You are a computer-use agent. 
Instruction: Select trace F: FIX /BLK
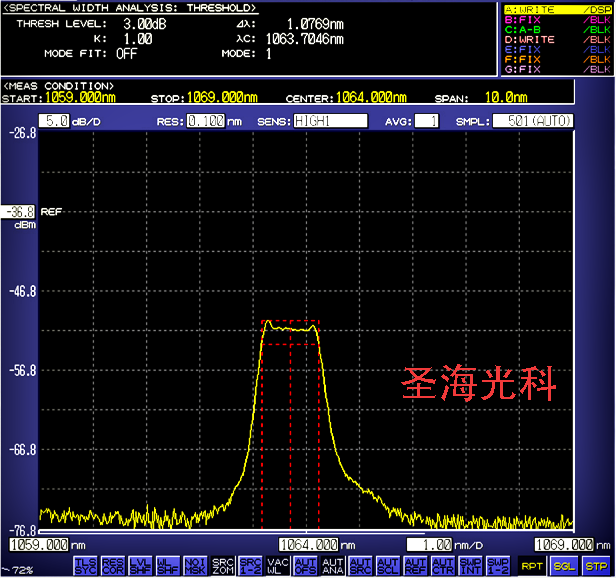(558, 59)
